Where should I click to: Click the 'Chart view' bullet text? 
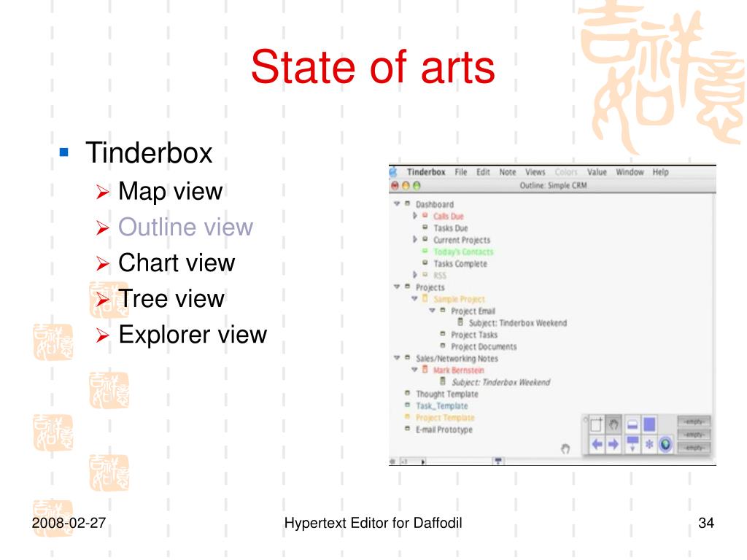coord(177,262)
